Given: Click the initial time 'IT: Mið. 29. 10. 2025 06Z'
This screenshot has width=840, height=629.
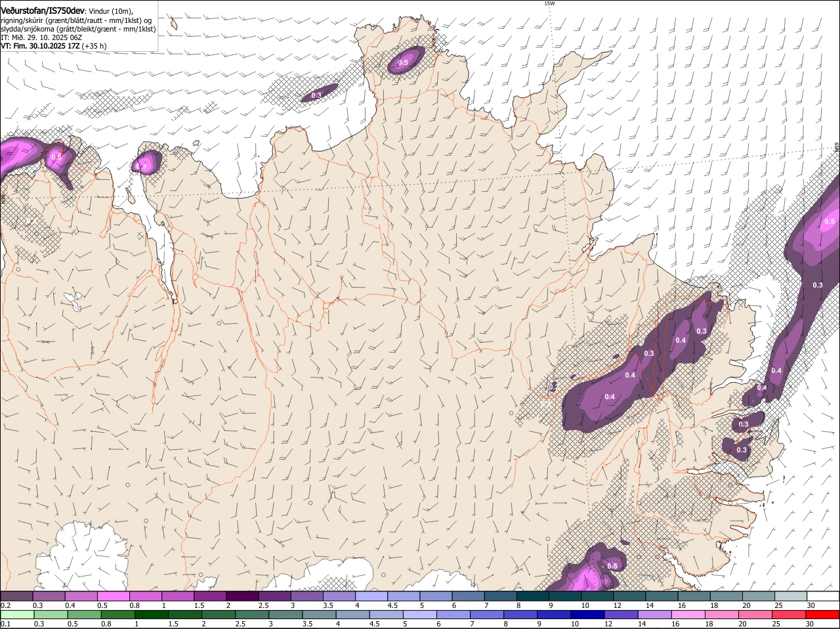Looking at the screenshot, I should click(x=41, y=37).
